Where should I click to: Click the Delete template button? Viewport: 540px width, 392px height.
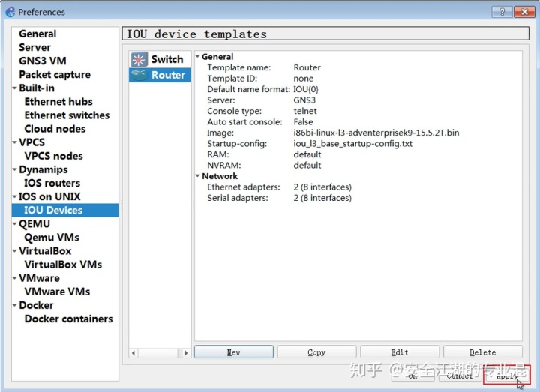483,352
